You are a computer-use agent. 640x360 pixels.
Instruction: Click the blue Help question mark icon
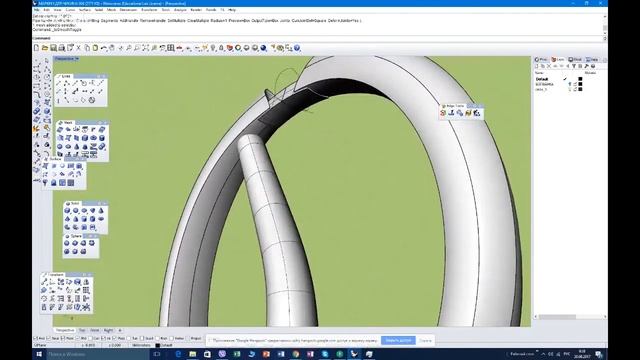(297, 48)
